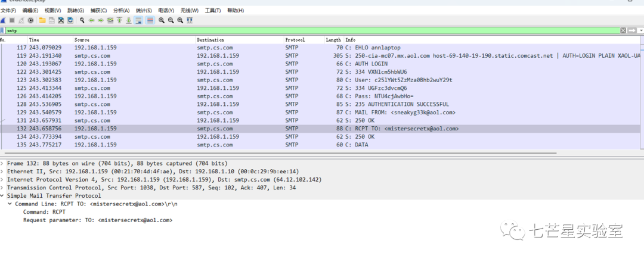Click the restart capture icon
This screenshot has width=644, height=259.
click(21, 20)
